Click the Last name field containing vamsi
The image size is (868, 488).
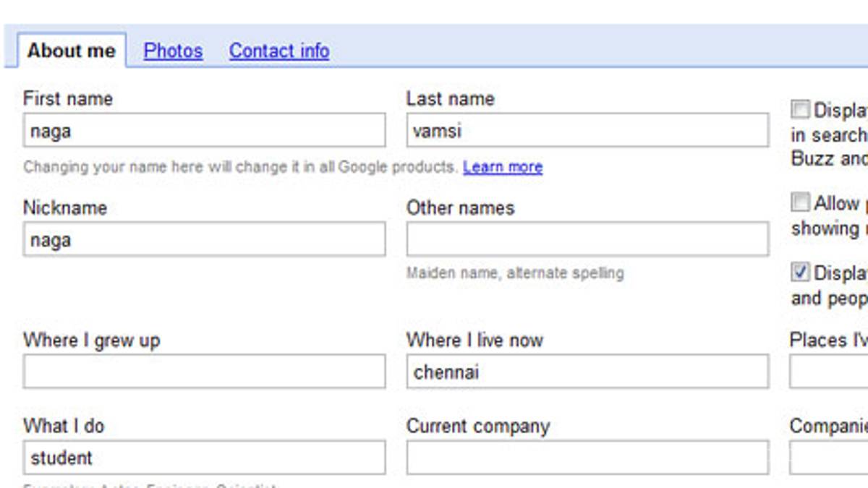(587, 131)
